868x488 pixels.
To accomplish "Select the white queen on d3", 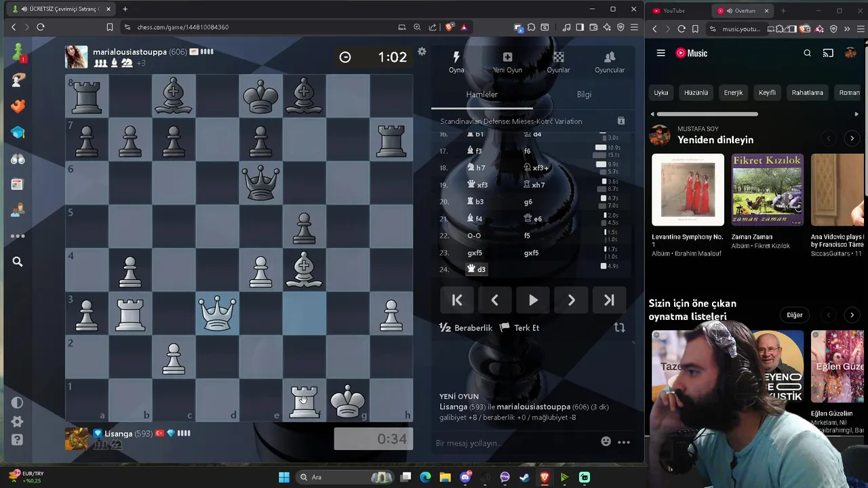I will click(217, 313).
